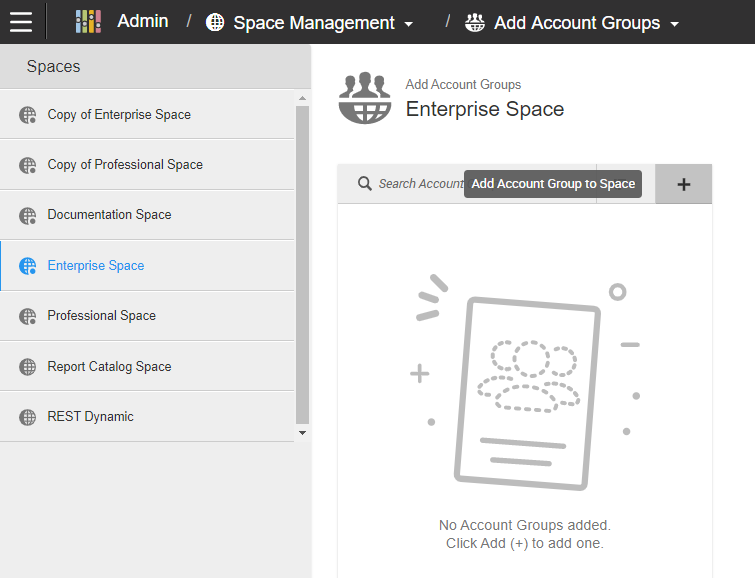Click the Admin breadcrumb link
755x578 pixels.
pyautogui.click(x=142, y=21)
